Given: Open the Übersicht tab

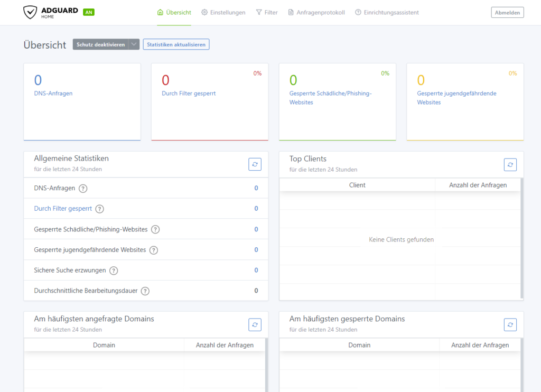Looking at the screenshot, I should (174, 13).
